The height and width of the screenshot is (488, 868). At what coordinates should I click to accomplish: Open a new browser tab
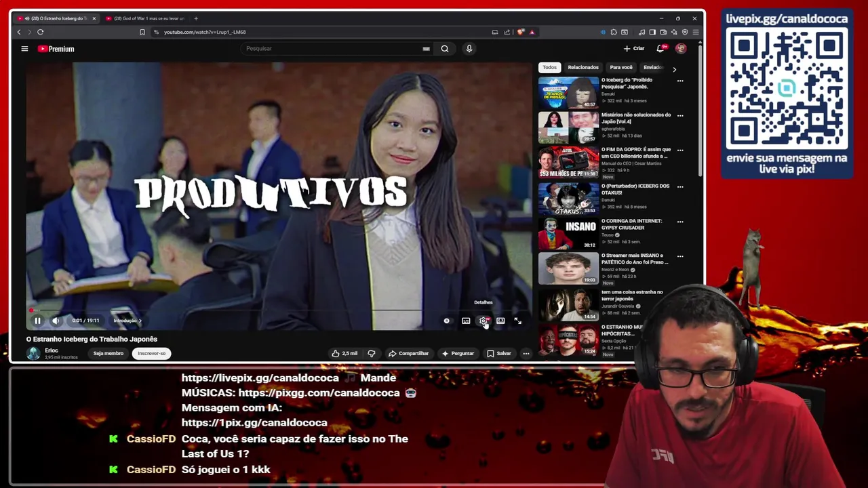(x=196, y=18)
